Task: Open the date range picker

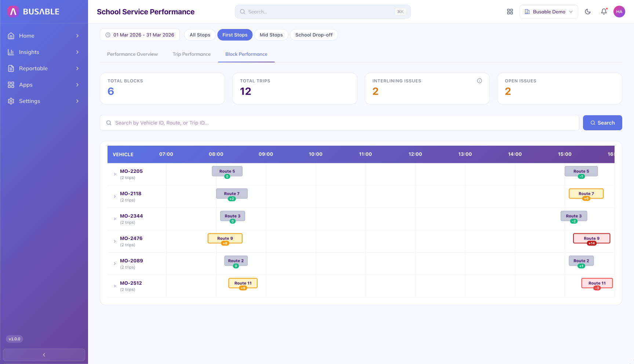Action: tap(140, 35)
